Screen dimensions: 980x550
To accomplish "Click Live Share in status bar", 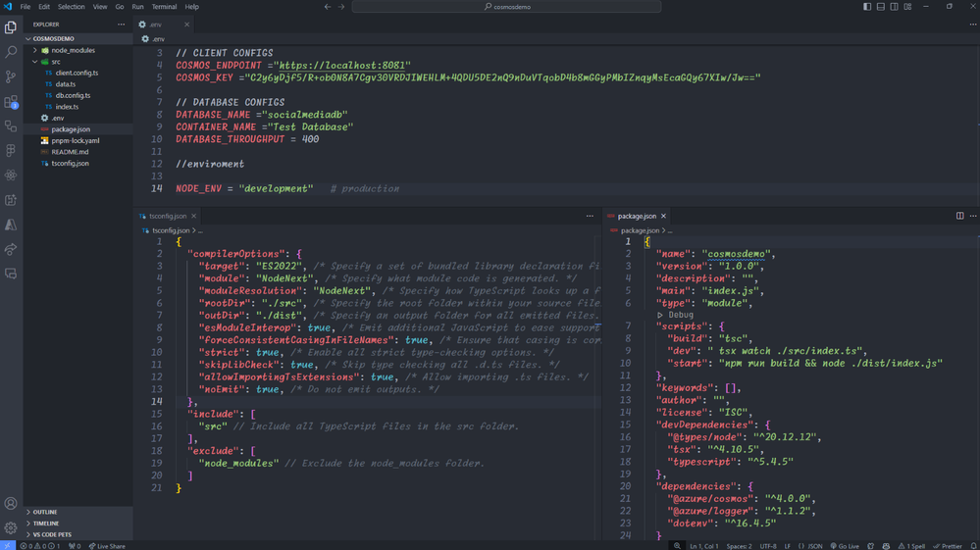I will (107, 546).
